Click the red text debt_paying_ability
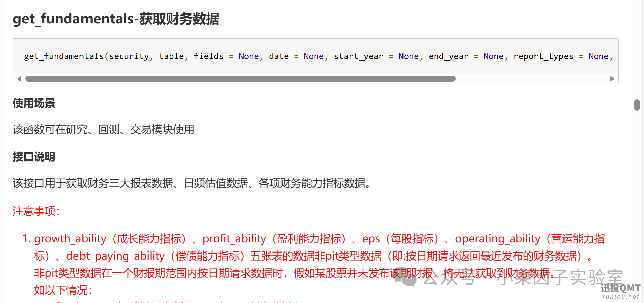This screenshot has height=303, width=644. pos(116,256)
